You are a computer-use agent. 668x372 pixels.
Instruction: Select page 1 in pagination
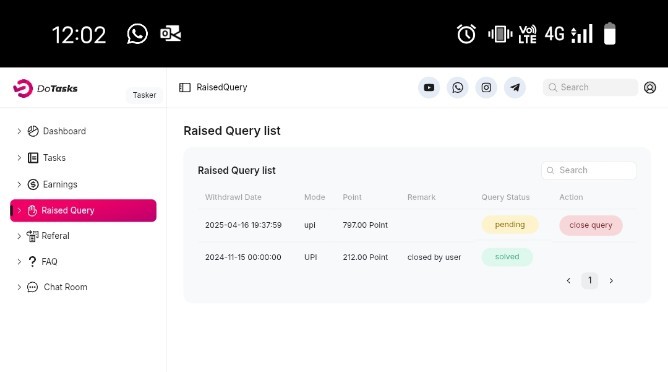click(590, 280)
